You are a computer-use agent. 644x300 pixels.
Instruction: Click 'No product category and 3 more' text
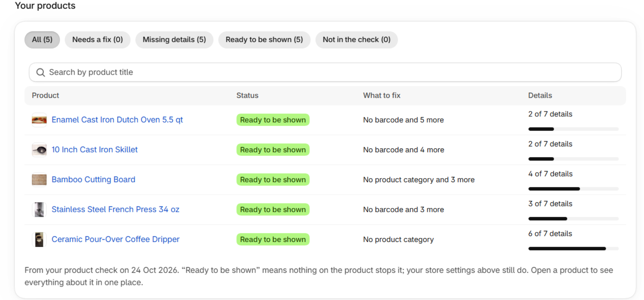tap(419, 180)
